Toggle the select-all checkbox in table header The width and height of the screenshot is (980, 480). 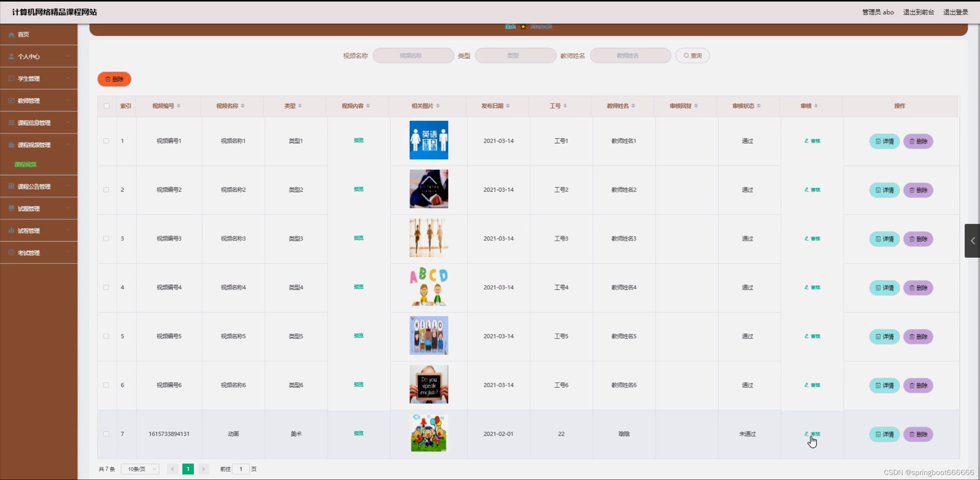pyautogui.click(x=107, y=106)
